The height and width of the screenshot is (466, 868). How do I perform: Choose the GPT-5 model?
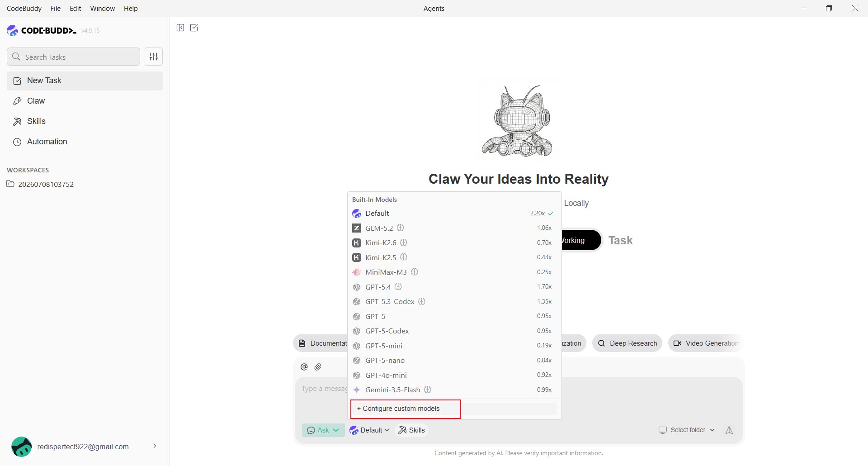(x=454, y=316)
